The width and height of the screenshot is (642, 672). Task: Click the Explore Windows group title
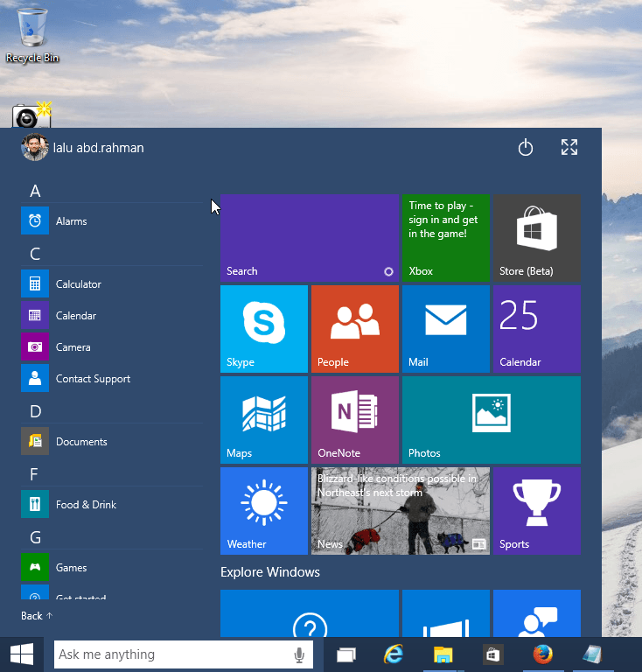[269, 572]
